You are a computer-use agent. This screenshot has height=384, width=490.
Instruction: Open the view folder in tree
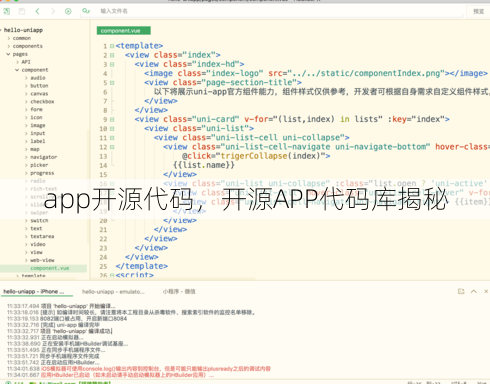[x=36, y=252]
